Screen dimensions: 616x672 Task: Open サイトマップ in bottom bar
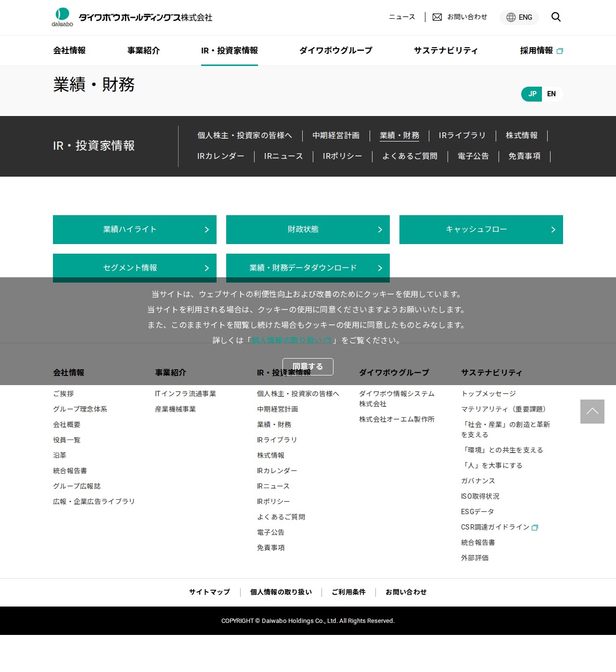[209, 592]
